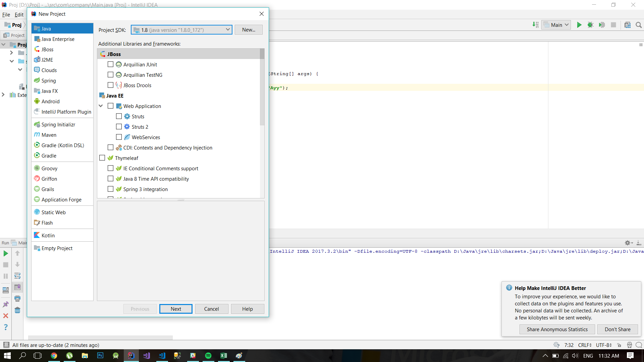Click the Print icon in Run panel
Image resolution: width=644 pixels, height=362 pixels.
(x=17, y=299)
